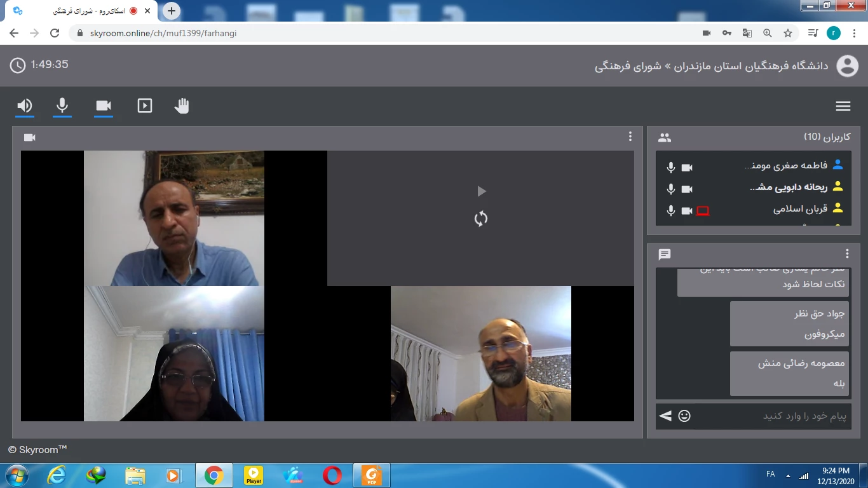Click the play button on empty video tile
Viewport: 868px width, 488px height.
pos(481,191)
